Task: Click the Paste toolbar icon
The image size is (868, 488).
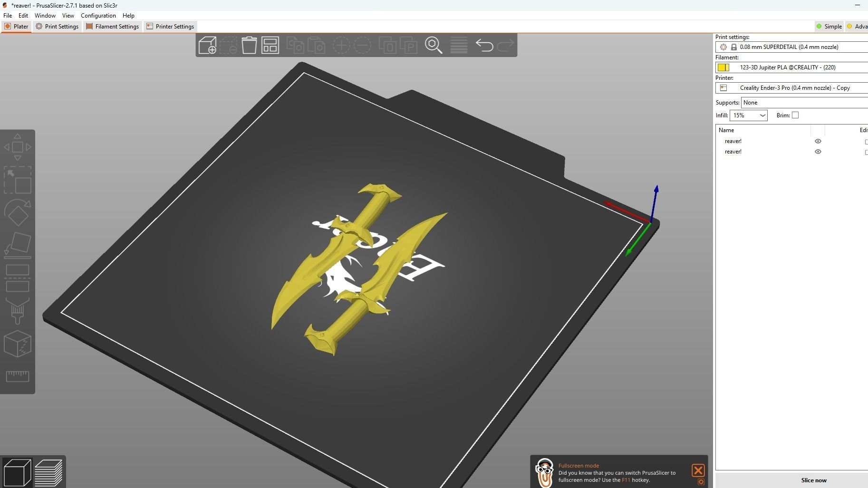Action: point(317,45)
